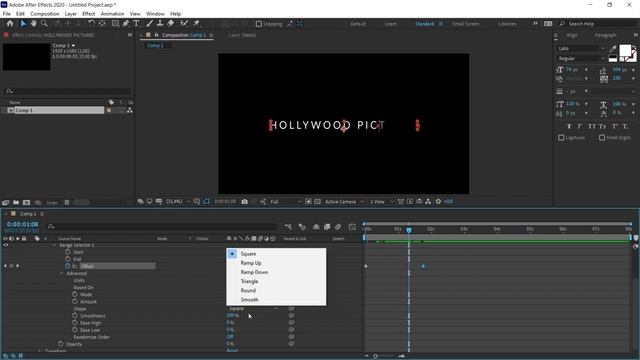Click the Faux Italic style icon
The height and width of the screenshot is (360, 640).
click(x=580, y=127)
